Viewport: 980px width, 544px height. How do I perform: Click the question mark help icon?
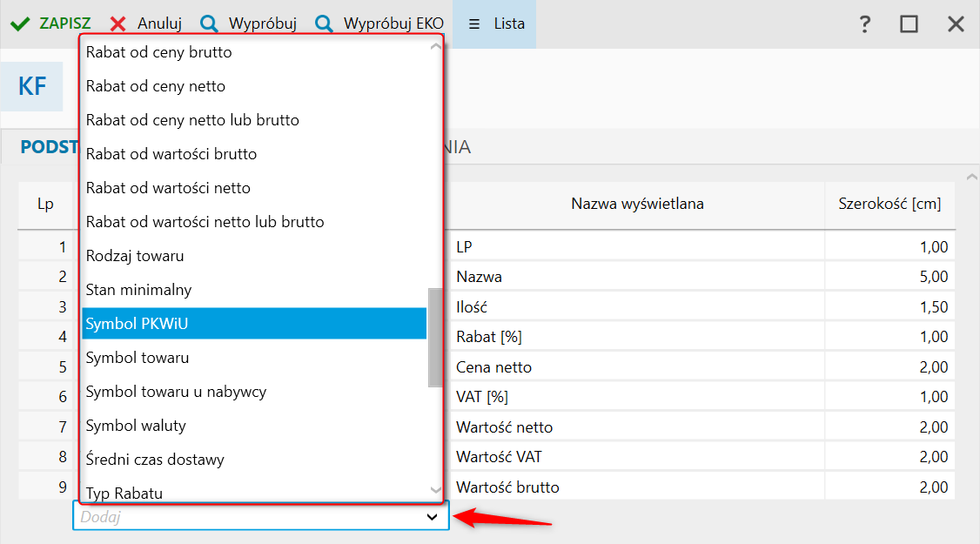[864, 24]
